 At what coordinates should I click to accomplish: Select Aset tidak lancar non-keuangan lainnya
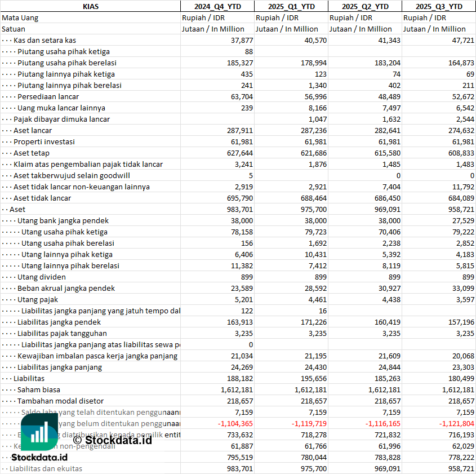(x=81, y=187)
